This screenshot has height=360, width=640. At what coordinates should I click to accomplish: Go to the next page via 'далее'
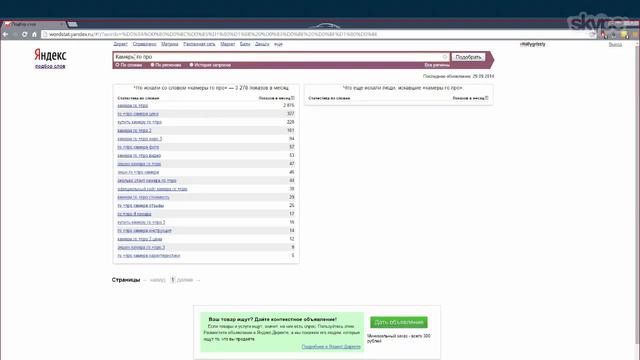coord(185,280)
